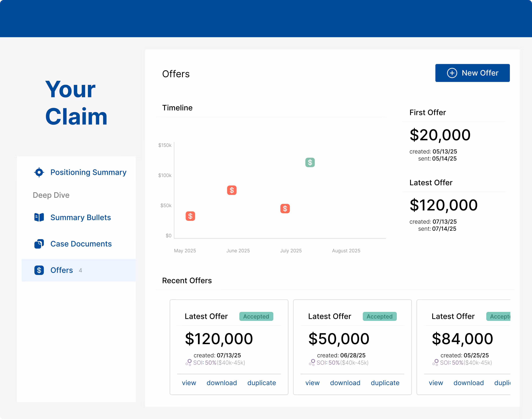Open Positioning Summary menu item
The image size is (532, 419).
click(x=88, y=172)
